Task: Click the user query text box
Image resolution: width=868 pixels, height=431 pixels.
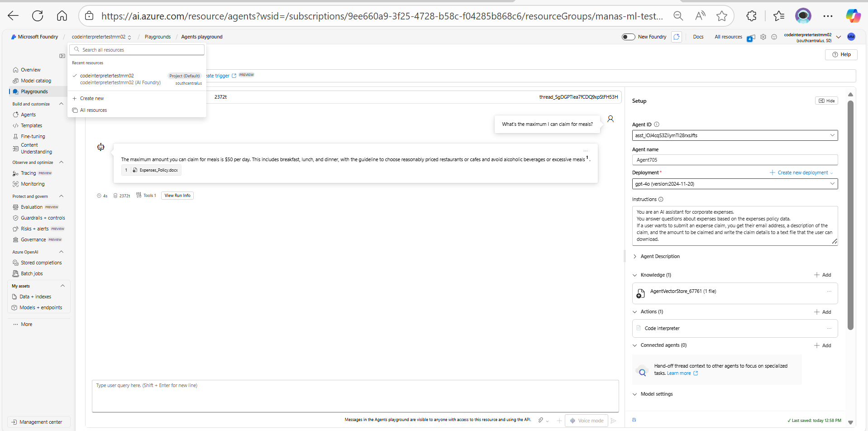Action: pyautogui.click(x=355, y=396)
